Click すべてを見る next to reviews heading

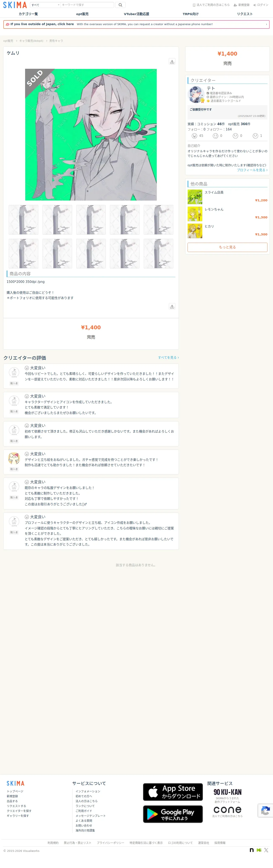(168, 358)
